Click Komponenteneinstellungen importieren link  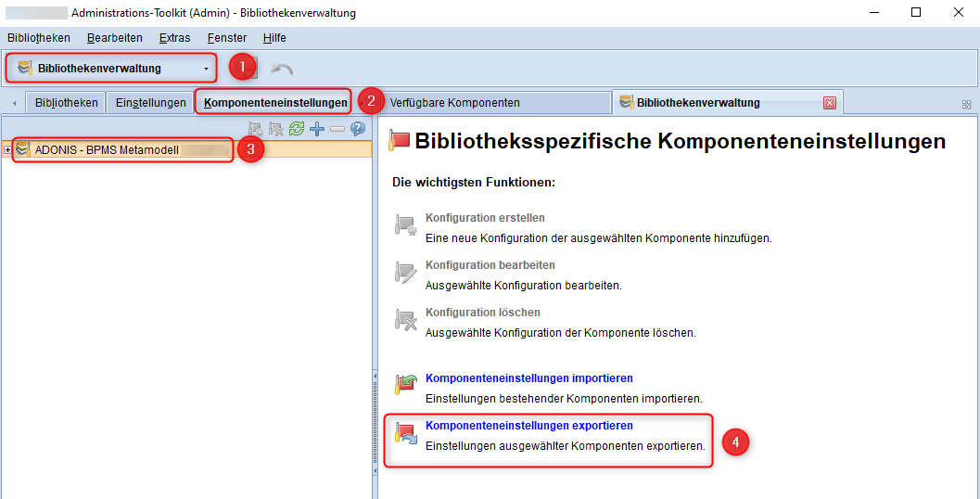pyautogui.click(x=529, y=378)
